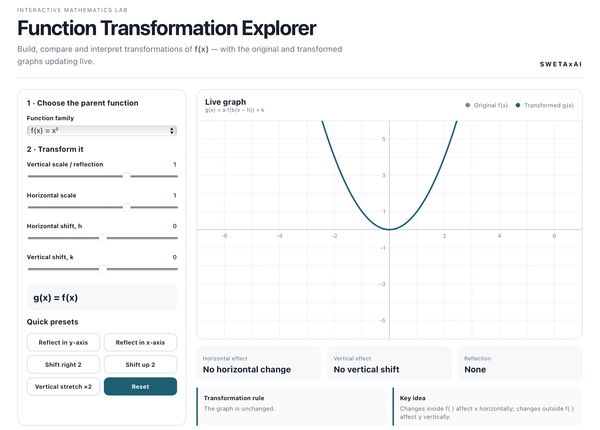Apply the Reflect in y-axis preset

(63, 342)
